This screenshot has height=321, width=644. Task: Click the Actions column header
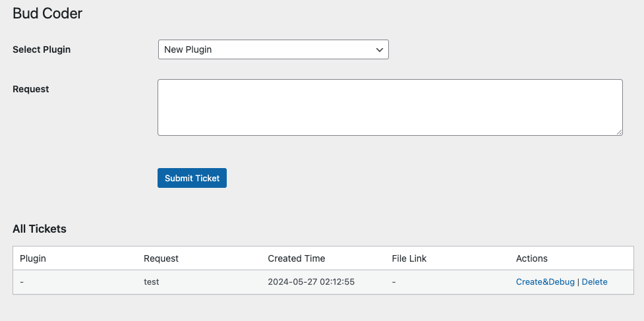point(531,258)
